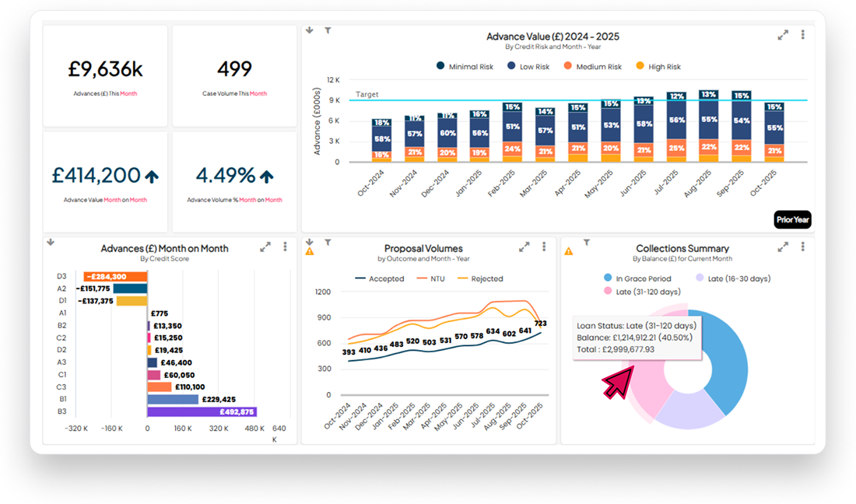856x504 pixels.
Task: Click the warning icon on Collections Summary
Action: coord(568,251)
